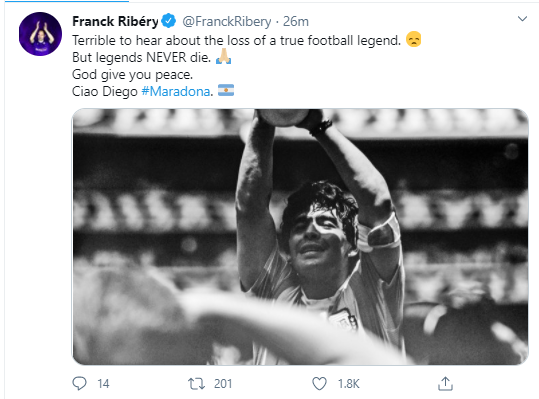This screenshot has height=399, width=539.
Task: Click the @FranckRibery handle
Action: pyautogui.click(x=227, y=21)
